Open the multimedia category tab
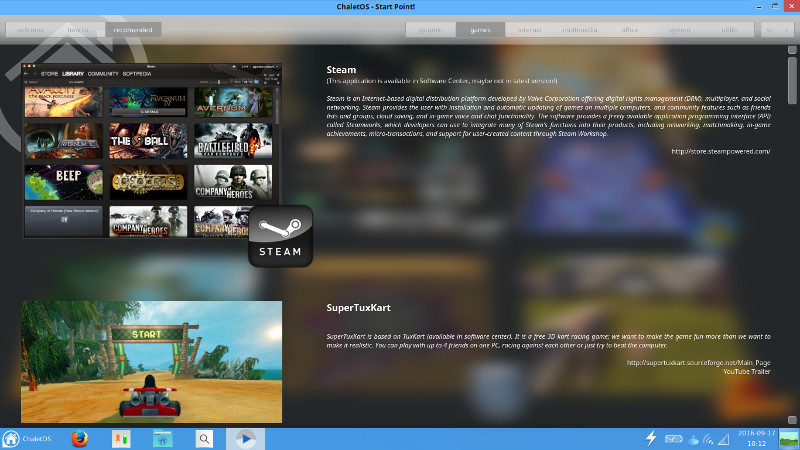 click(580, 30)
